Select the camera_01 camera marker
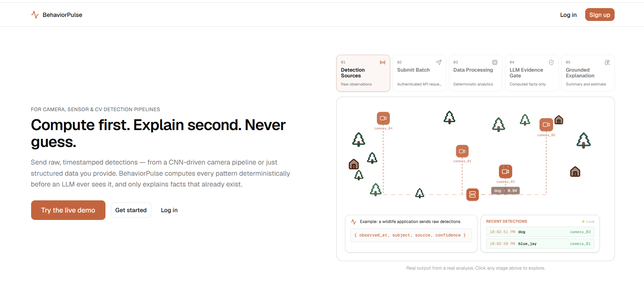 (462, 151)
